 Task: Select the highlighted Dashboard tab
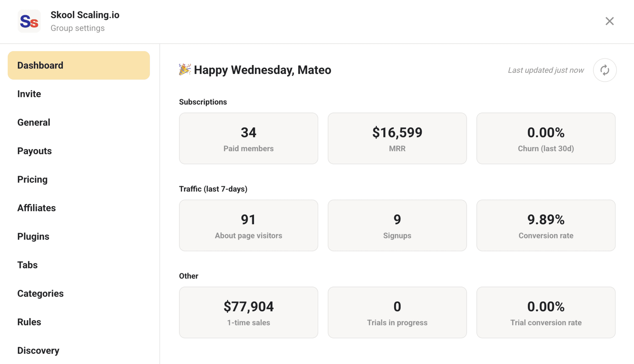(79, 66)
